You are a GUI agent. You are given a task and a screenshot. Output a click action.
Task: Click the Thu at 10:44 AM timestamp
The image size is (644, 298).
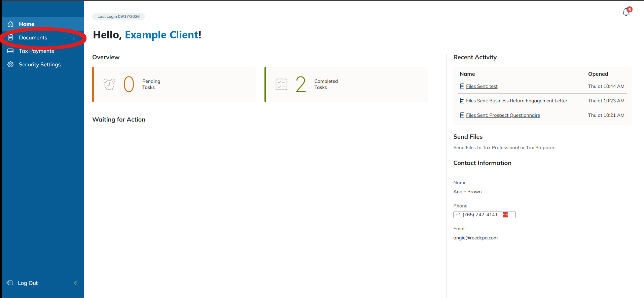coord(606,86)
